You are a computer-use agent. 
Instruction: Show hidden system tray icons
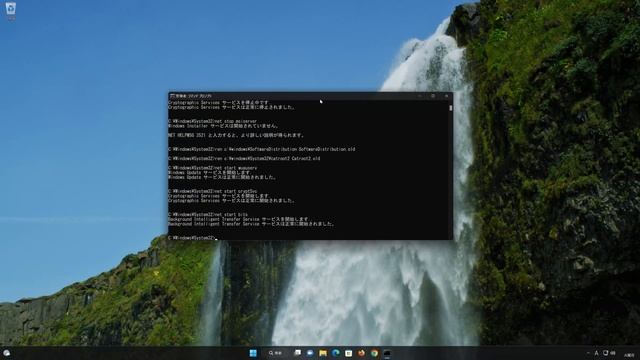tap(588, 353)
